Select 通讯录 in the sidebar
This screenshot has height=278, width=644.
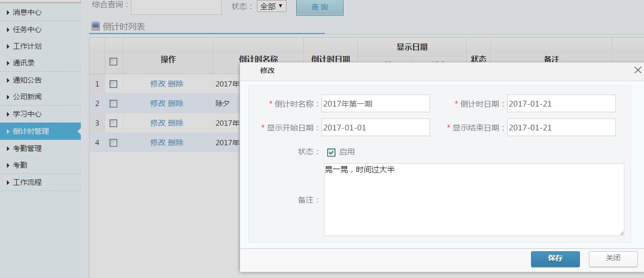(x=25, y=64)
